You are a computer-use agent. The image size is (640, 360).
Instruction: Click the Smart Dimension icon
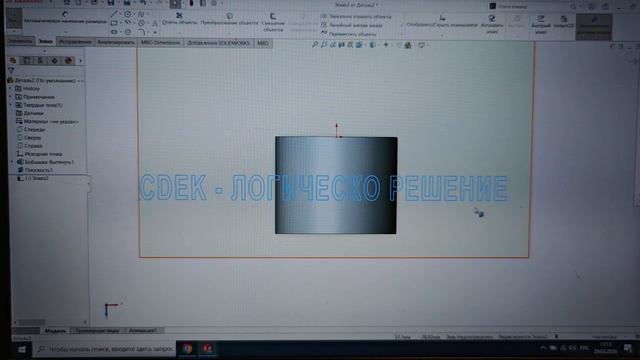pos(65,14)
